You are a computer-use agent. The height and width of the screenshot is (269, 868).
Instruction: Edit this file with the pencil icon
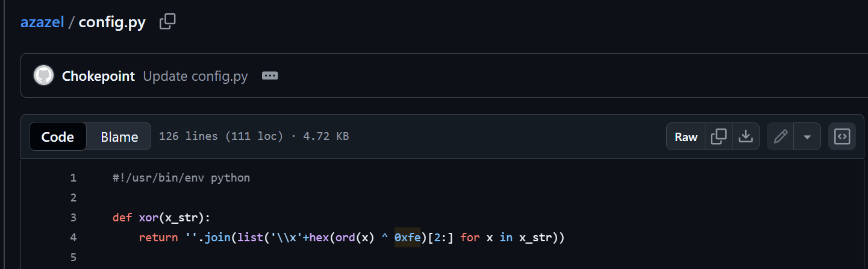[781, 136]
